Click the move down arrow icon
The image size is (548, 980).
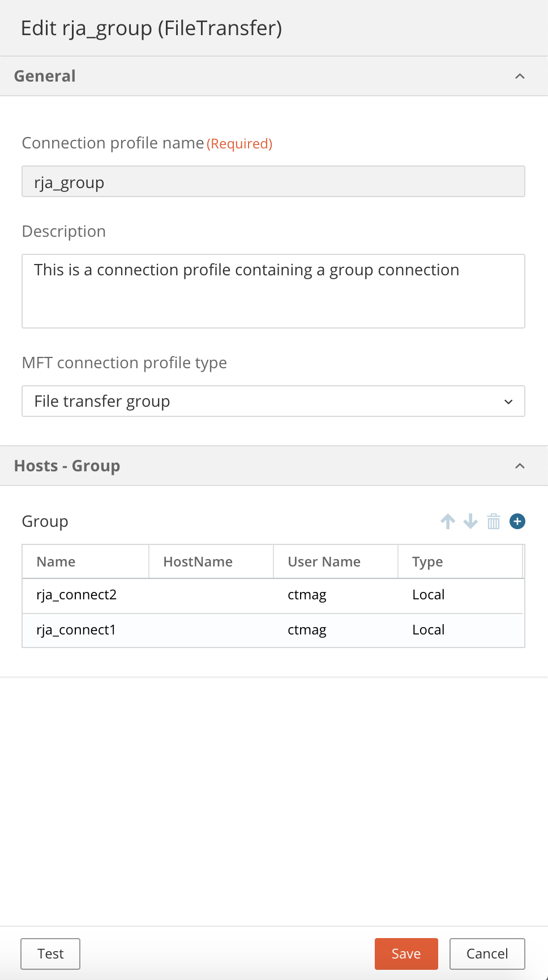pyautogui.click(x=470, y=521)
